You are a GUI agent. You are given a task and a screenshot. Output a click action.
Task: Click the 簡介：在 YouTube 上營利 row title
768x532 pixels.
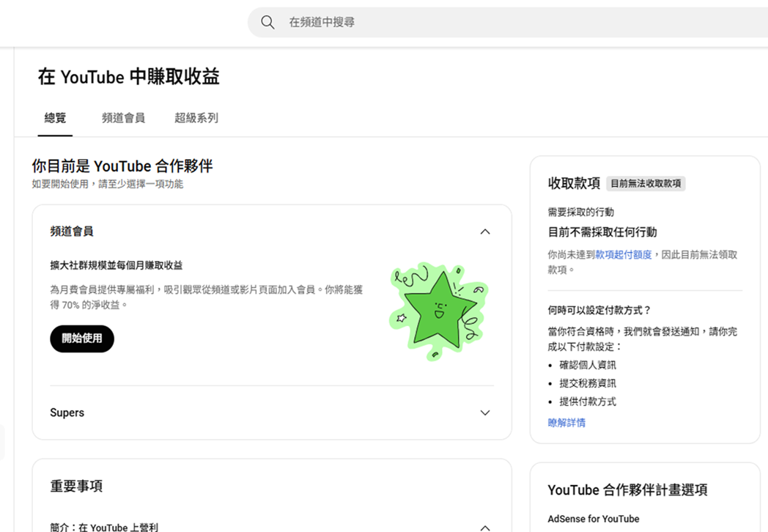coord(104,527)
